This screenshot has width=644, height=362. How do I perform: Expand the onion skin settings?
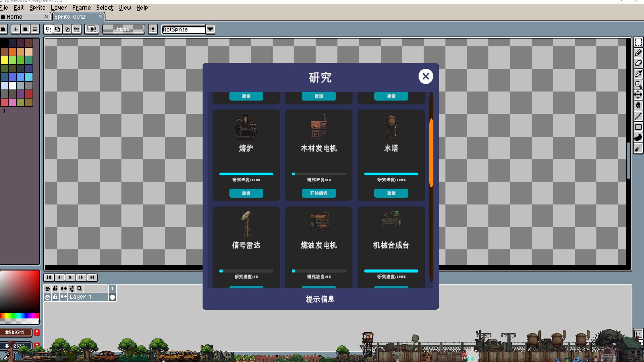click(x=71, y=288)
